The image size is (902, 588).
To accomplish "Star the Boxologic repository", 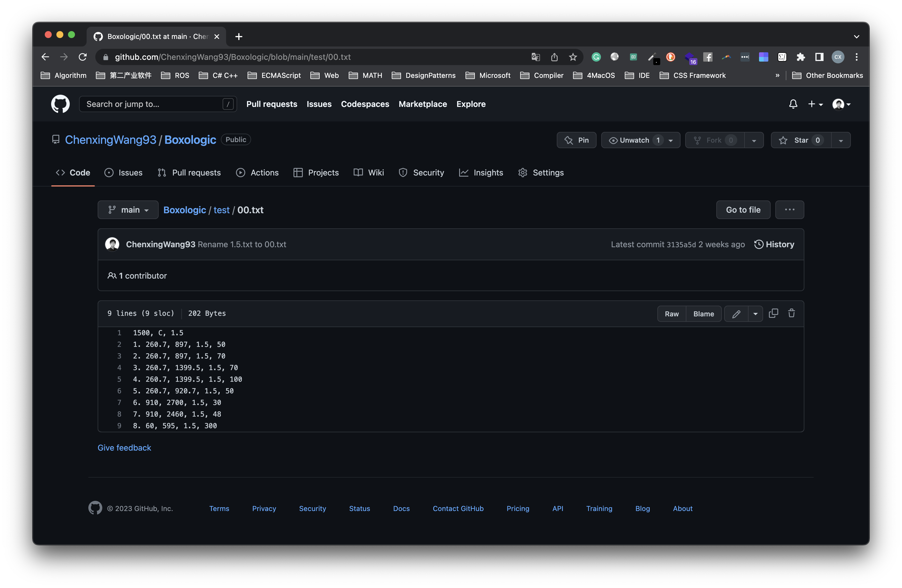I will [x=800, y=140].
